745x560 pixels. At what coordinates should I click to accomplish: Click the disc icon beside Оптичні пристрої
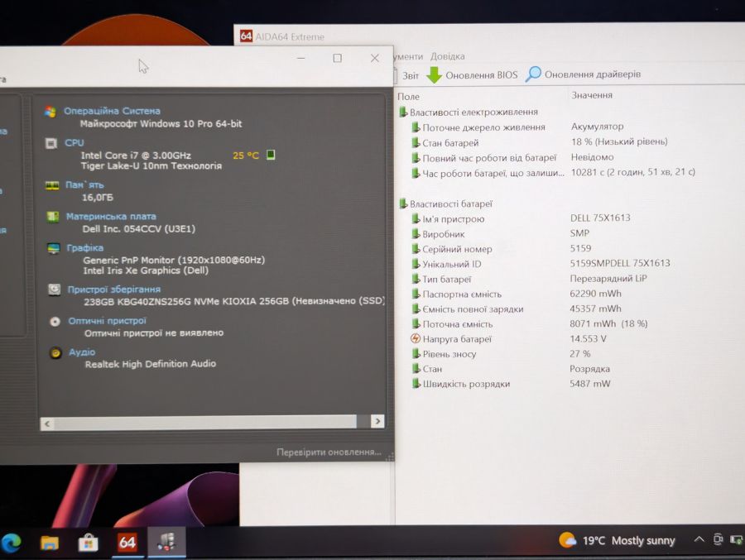(55, 322)
